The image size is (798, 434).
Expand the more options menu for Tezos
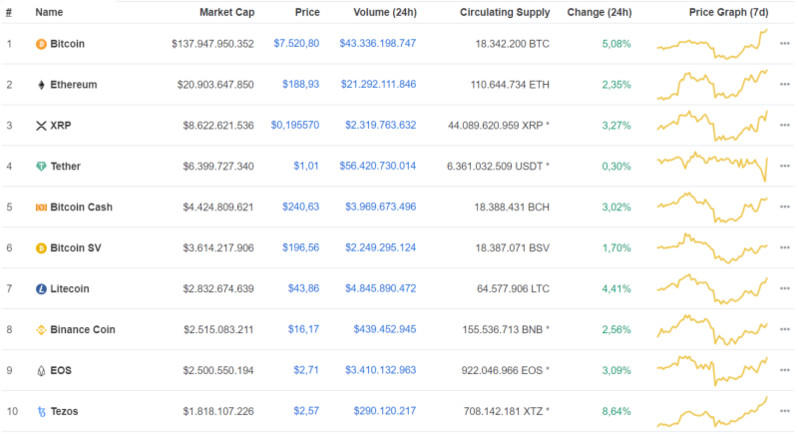(785, 411)
